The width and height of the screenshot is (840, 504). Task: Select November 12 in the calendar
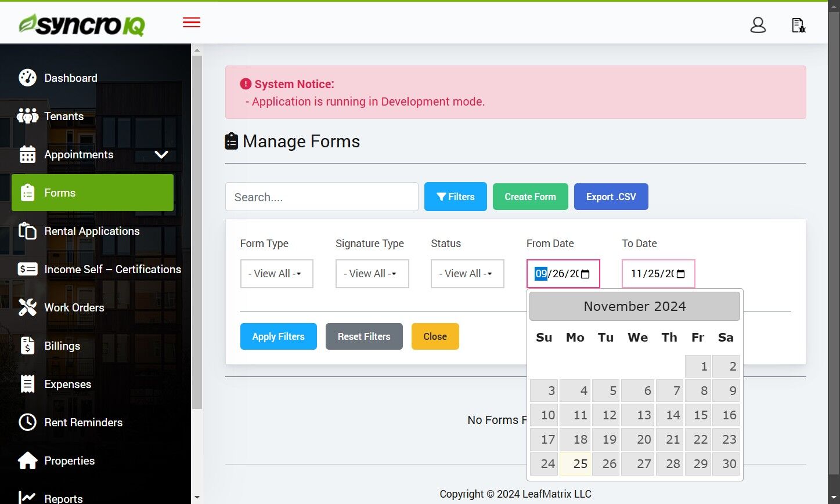point(605,415)
